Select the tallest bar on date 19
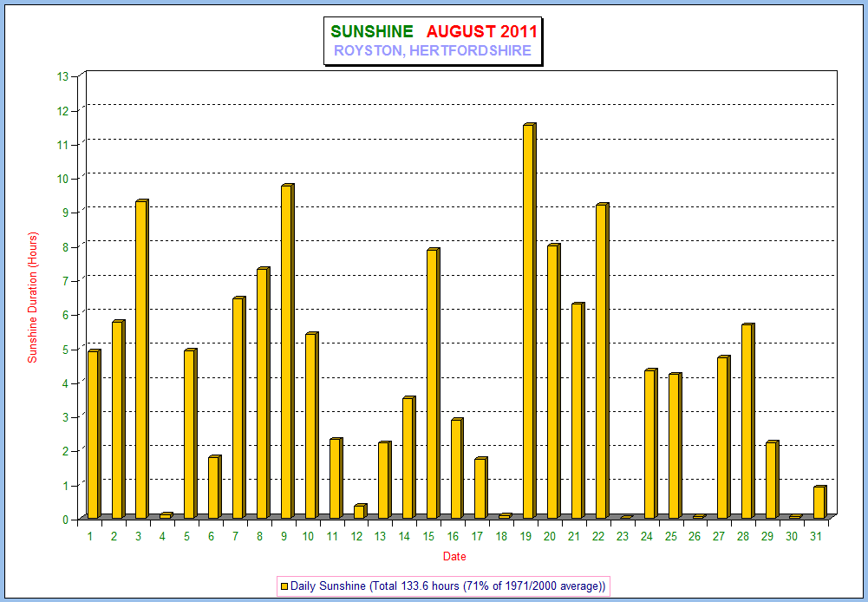This screenshot has height=602, width=868. [530, 321]
